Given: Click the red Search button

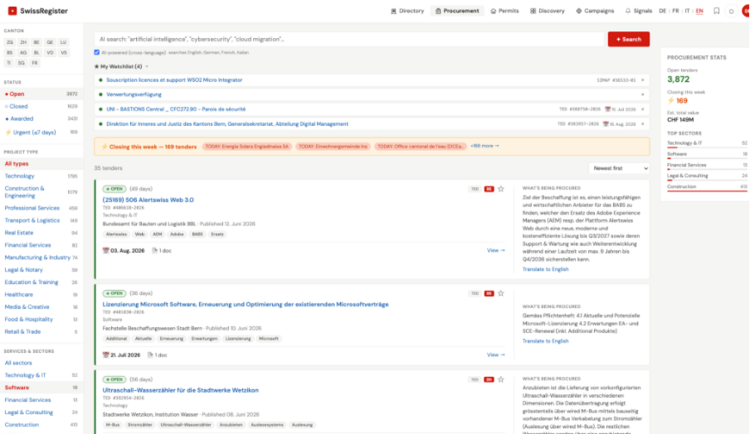Looking at the screenshot, I should tap(629, 39).
